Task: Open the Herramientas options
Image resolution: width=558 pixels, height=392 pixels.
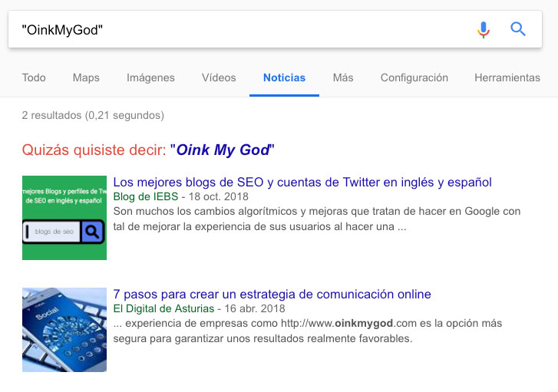Action: 507,77
